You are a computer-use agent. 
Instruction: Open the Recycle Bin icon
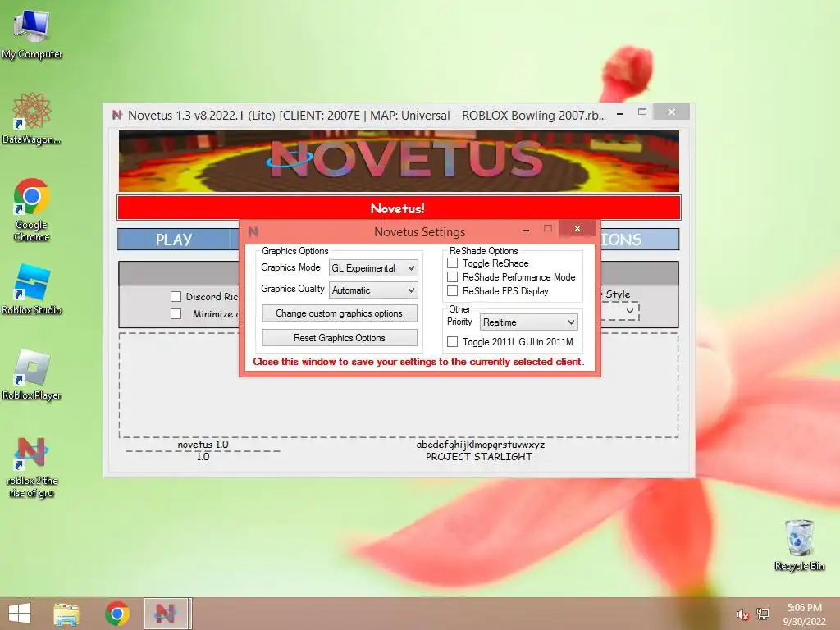pos(799,546)
